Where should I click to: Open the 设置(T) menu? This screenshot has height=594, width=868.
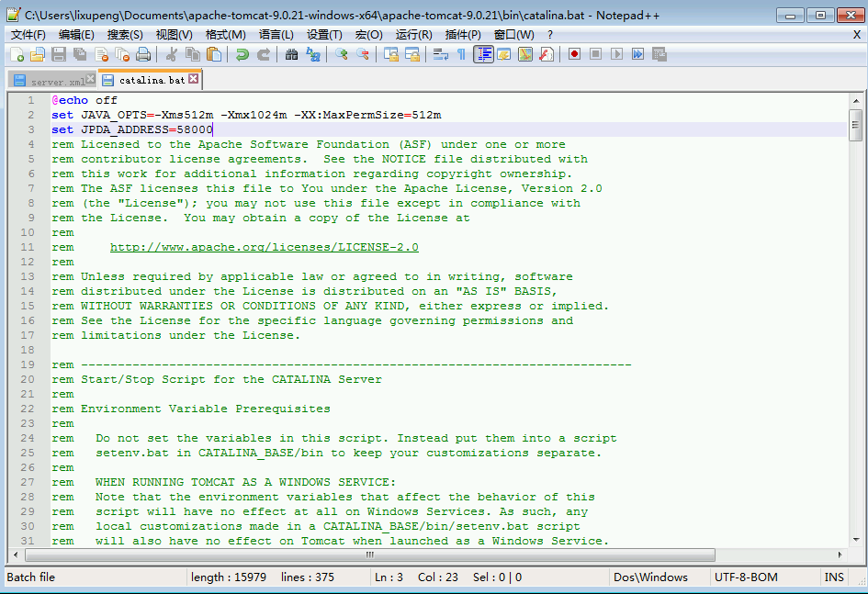tap(324, 35)
